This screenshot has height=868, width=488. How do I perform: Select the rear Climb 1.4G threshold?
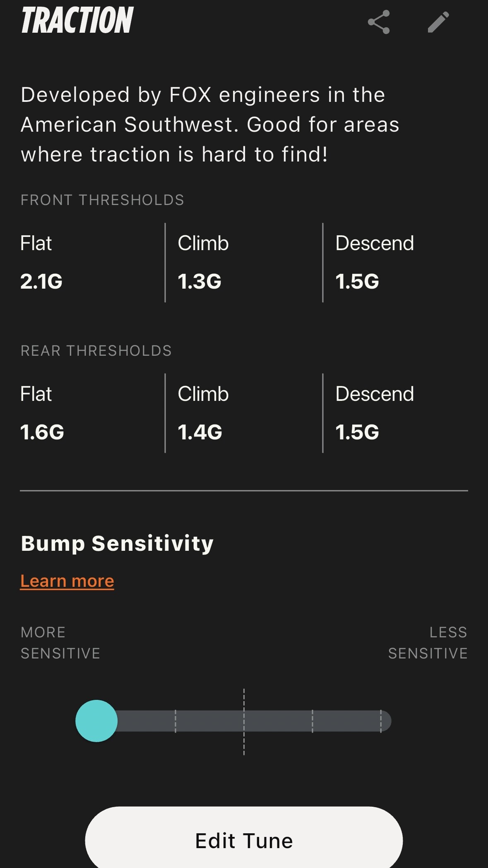[200, 432]
